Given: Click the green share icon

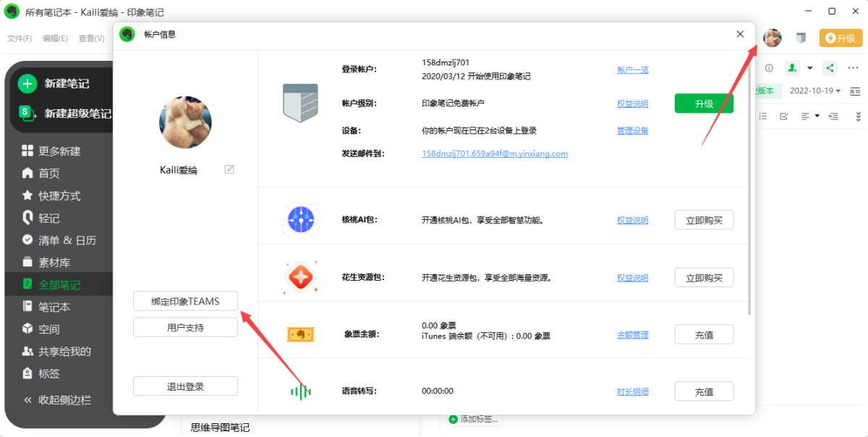Looking at the screenshot, I should pos(830,68).
